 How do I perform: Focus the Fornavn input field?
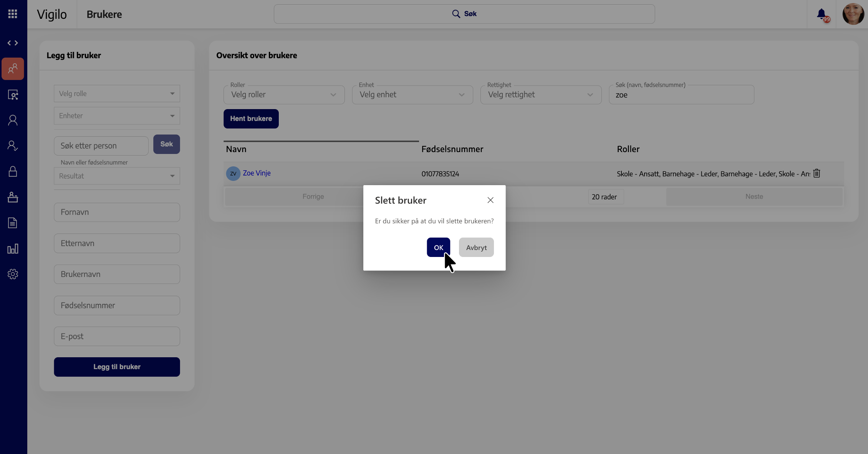pos(117,212)
